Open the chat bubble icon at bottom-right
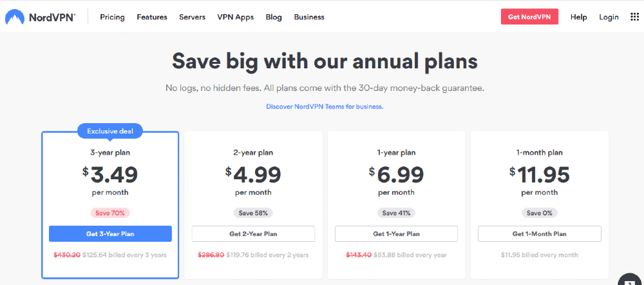Viewport: 644px width, 285px height. 631,280
